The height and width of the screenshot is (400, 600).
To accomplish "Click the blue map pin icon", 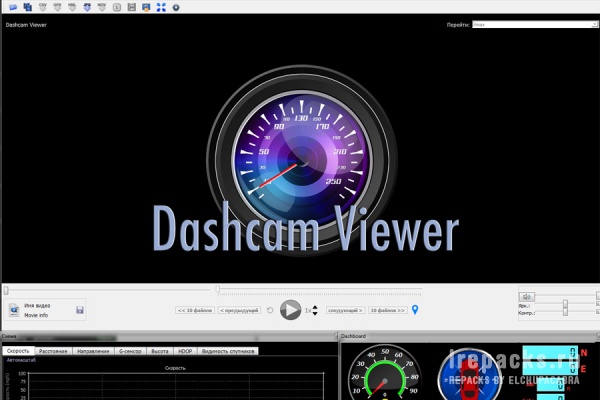I will 415,309.
